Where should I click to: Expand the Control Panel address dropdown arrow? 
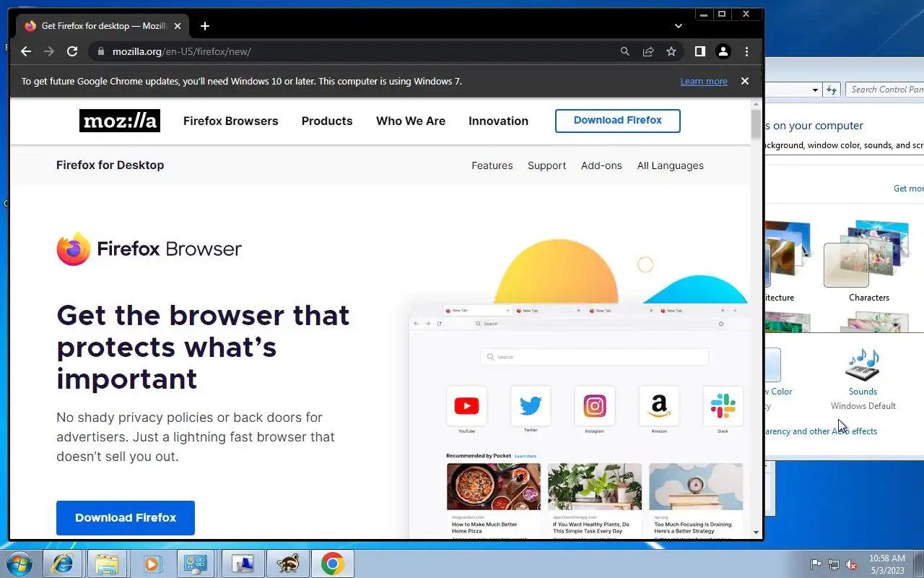[815, 90]
